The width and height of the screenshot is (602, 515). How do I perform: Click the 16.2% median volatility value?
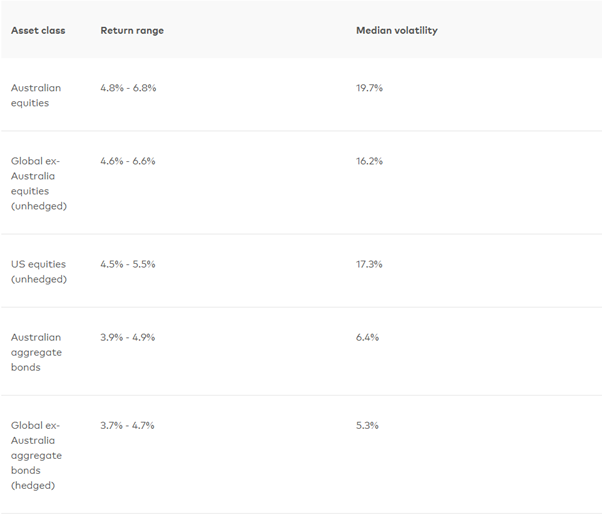tap(369, 161)
